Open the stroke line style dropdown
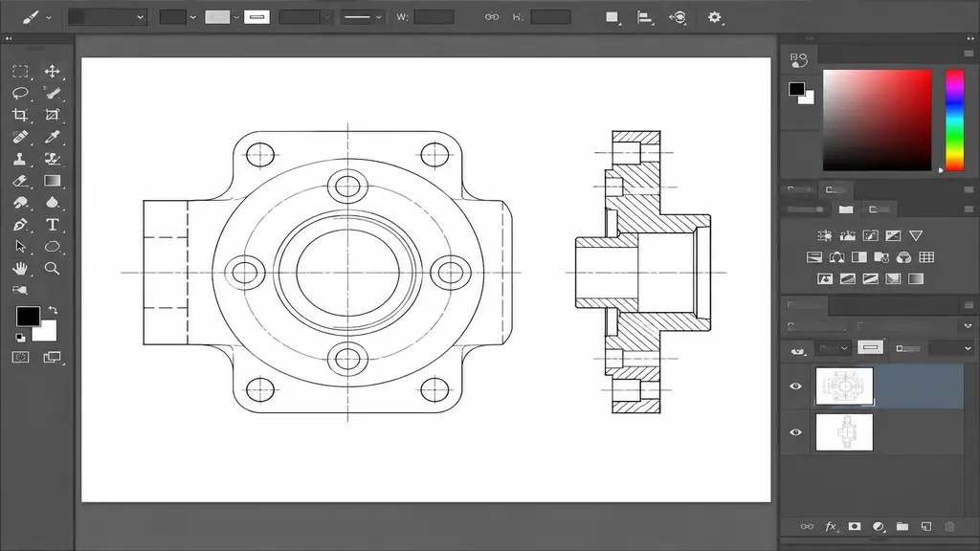 tap(362, 17)
